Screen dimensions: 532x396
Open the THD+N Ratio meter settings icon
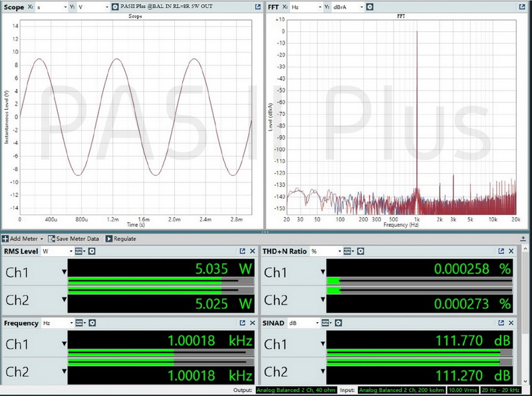coord(360,250)
